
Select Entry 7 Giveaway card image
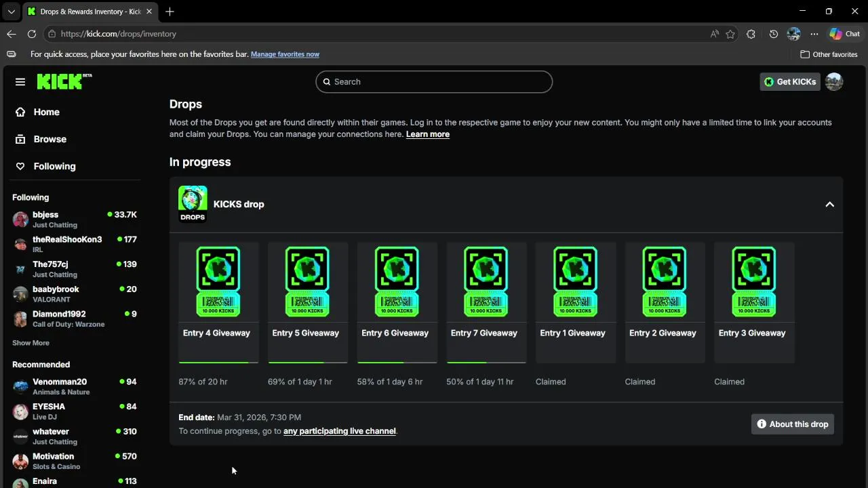(x=486, y=281)
